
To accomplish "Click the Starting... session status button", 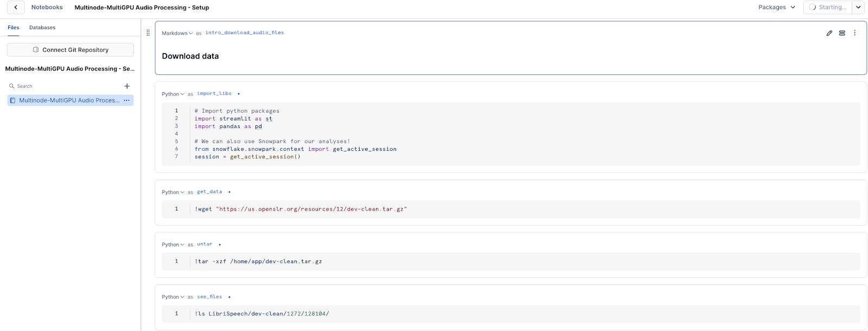I will click(828, 7).
